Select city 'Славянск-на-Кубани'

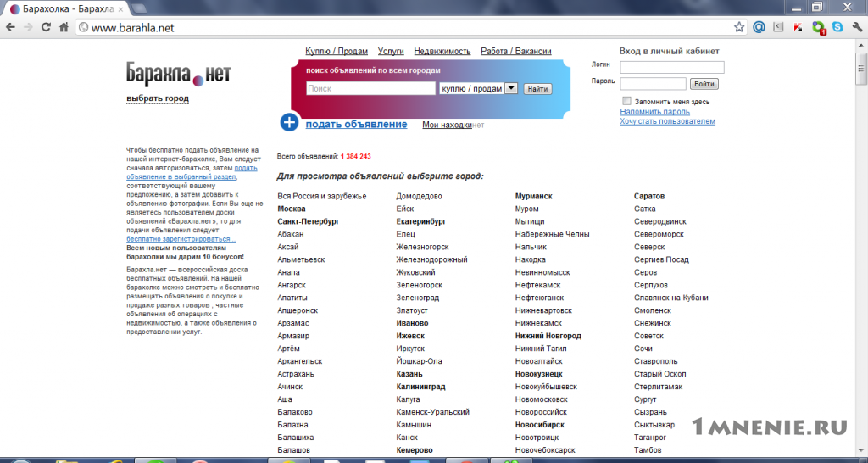tap(671, 298)
